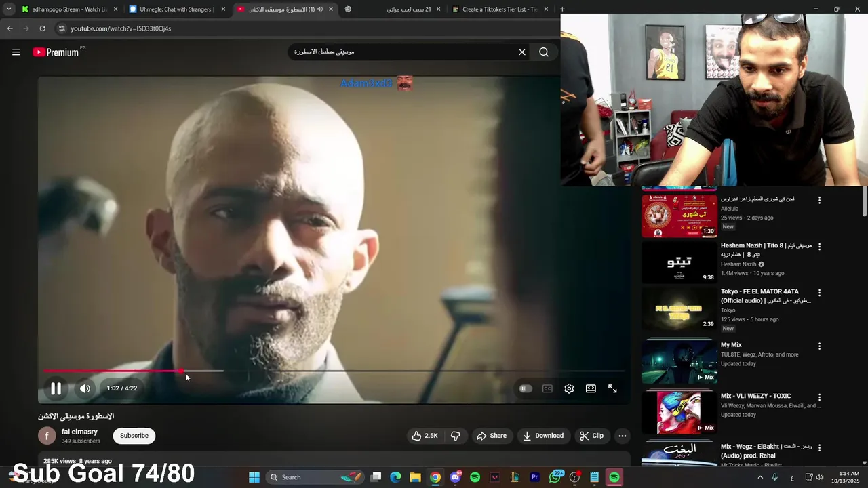Open the YouTube hamburger guide menu
868x488 pixels.
pos(16,52)
